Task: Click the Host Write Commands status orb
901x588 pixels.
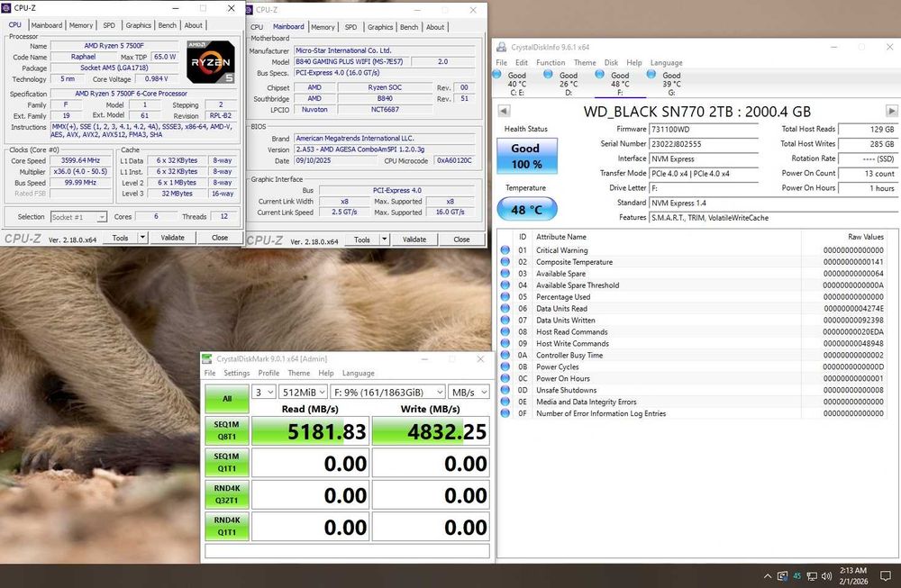Action: tap(505, 343)
